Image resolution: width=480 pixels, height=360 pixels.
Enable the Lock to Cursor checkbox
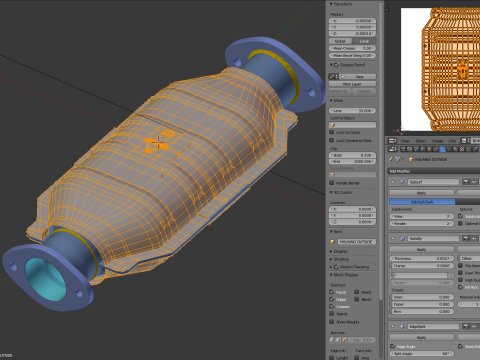[x=332, y=132]
